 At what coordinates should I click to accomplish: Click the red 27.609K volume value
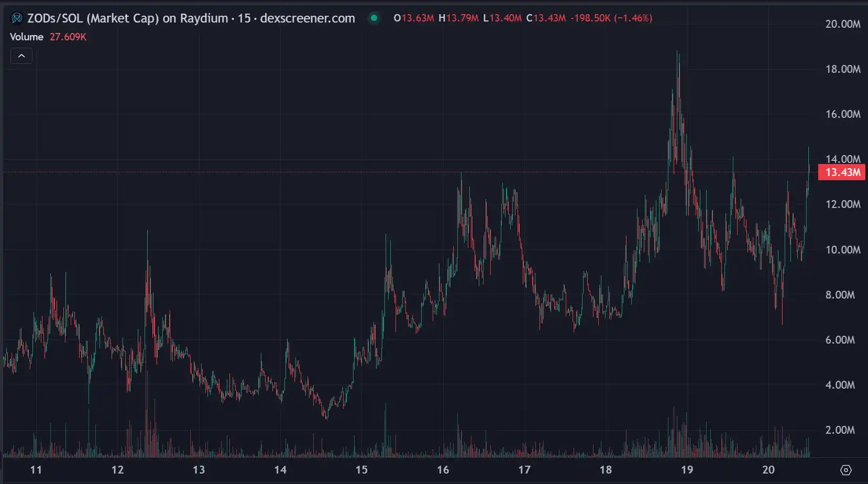(68, 37)
